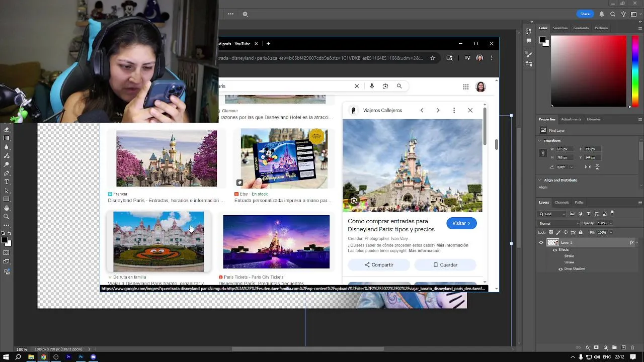
Task: Click the Visitar button
Action: pos(461,223)
